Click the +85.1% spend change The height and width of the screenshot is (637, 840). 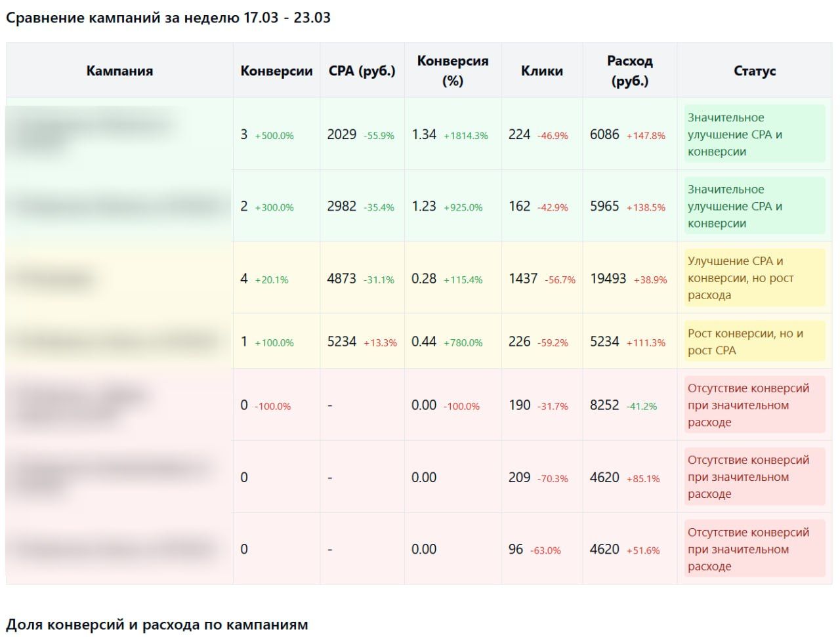tap(643, 479)
